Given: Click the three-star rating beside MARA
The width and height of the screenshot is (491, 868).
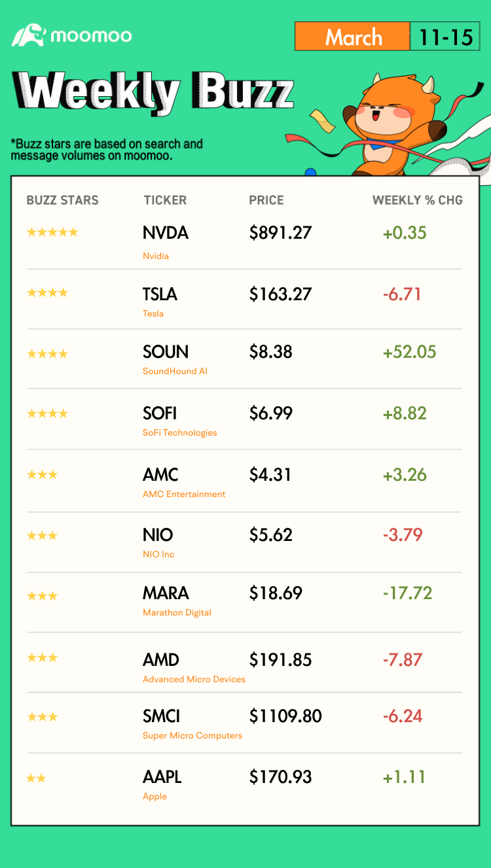Looking at the screenshot, I should pyautogui.click(x=42, y=596).
